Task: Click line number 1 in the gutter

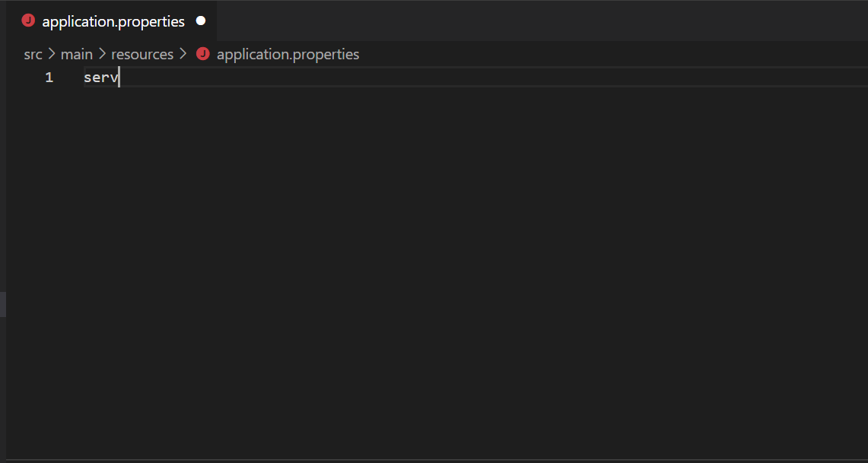Action: coord(49,77)
